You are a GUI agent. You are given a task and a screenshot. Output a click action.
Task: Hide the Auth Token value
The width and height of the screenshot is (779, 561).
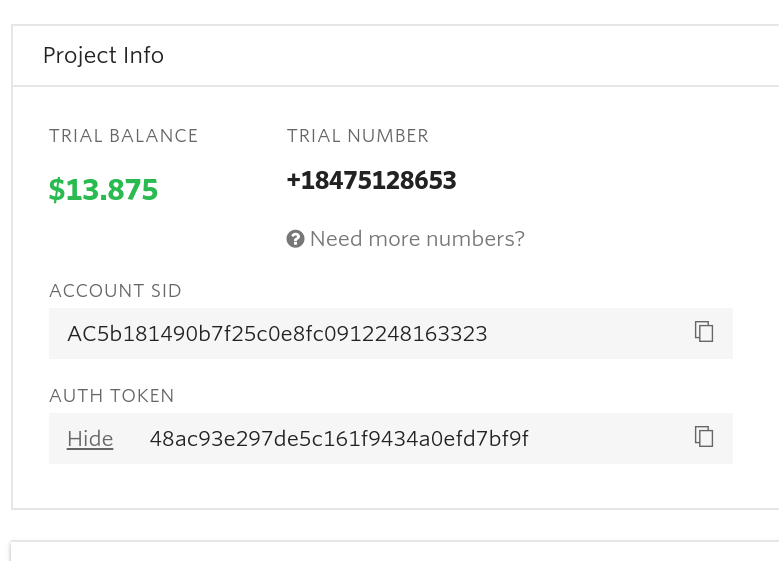tap(90, 439)
